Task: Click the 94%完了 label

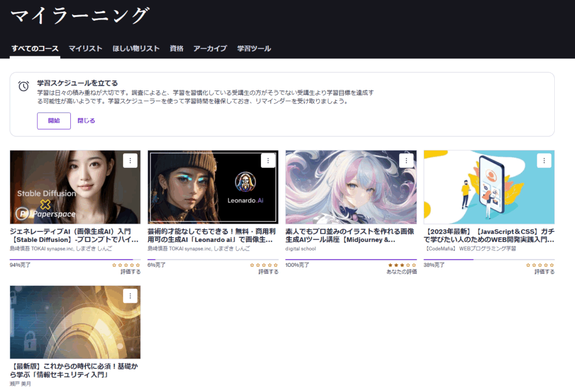Action: click(x=20, y=265)
